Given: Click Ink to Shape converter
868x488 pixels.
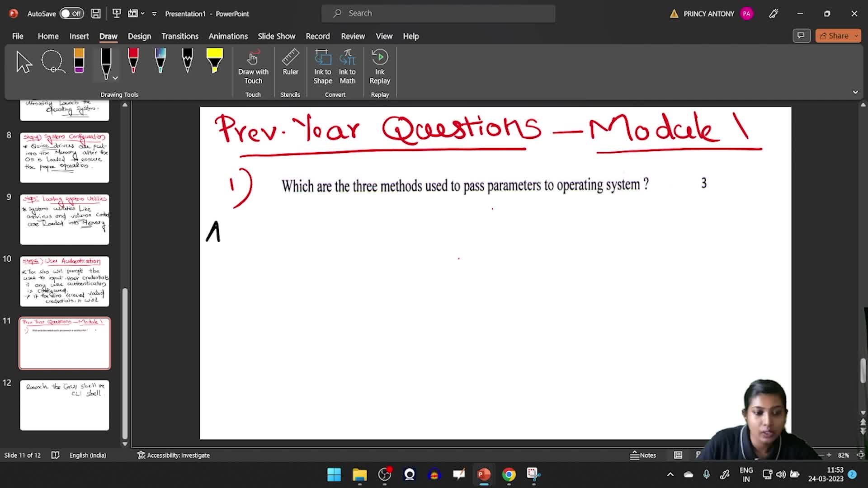Looking at the screenshot, I should pos(323,67).
